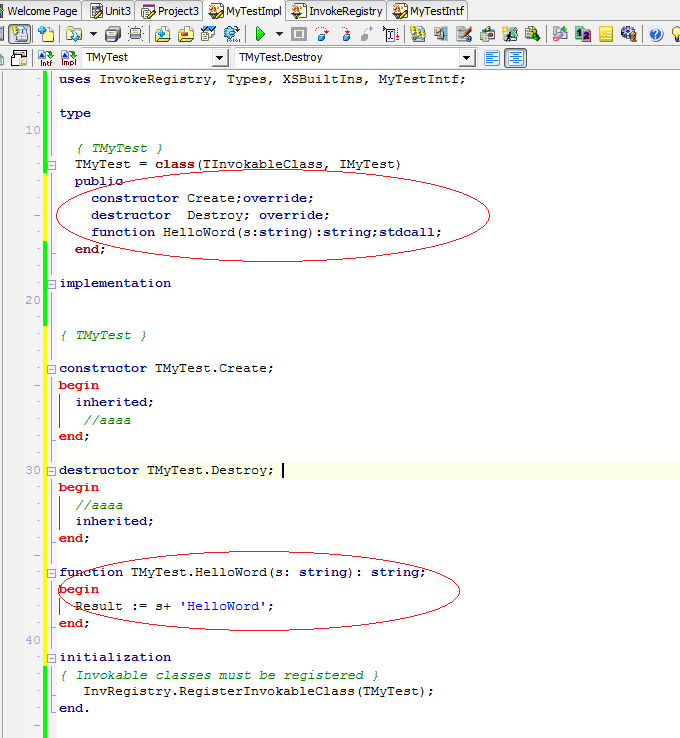Toggle the form/unit view button

(20, 34)
